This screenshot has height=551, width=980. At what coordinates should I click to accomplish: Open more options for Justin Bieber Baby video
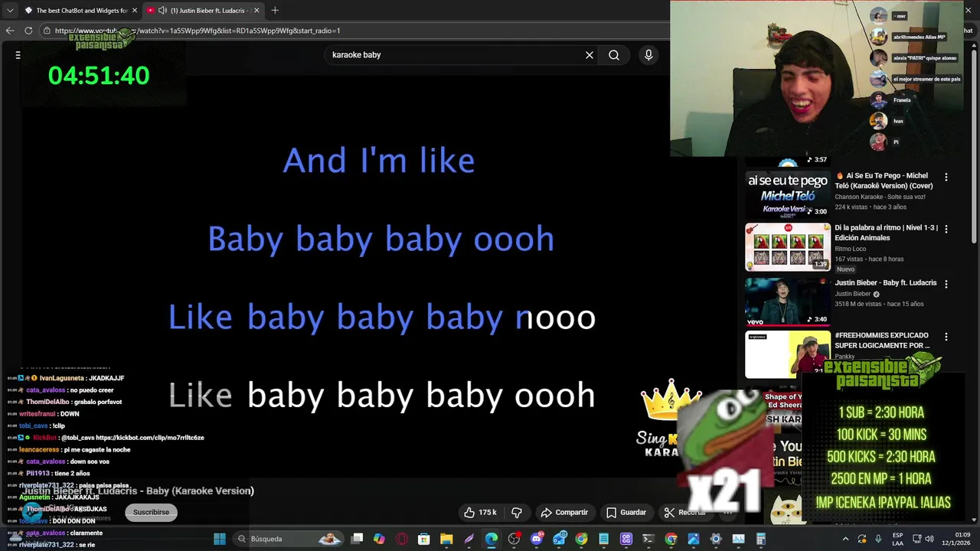coord(946,283)
